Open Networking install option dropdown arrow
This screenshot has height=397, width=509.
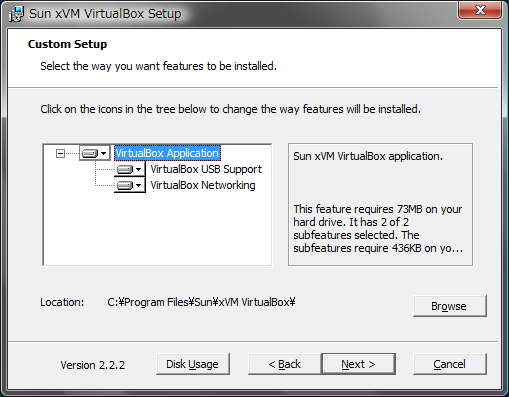(x=139, y=185)
